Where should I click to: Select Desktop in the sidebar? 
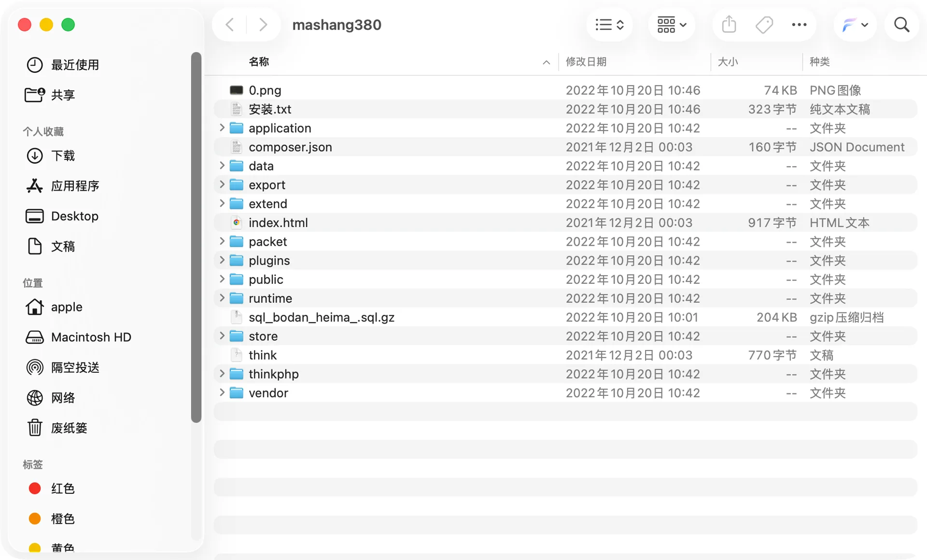(62, 216)
